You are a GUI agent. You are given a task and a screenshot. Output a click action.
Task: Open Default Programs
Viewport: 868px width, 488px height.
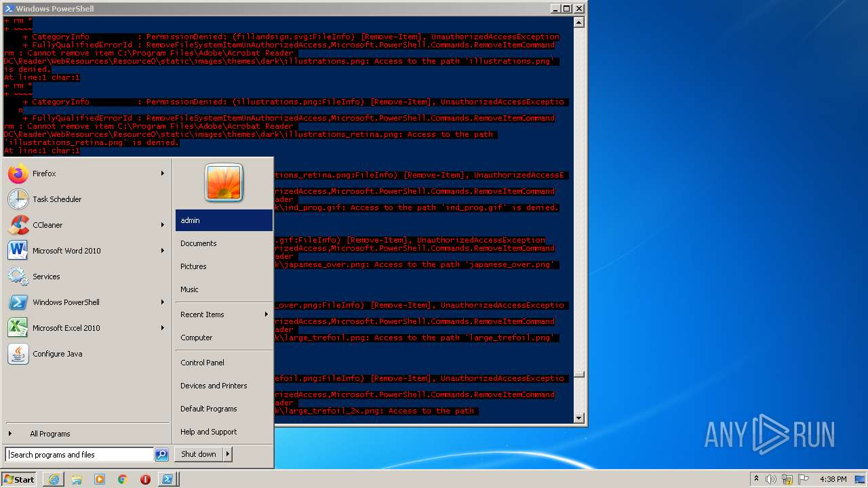(x=224, y=409)
